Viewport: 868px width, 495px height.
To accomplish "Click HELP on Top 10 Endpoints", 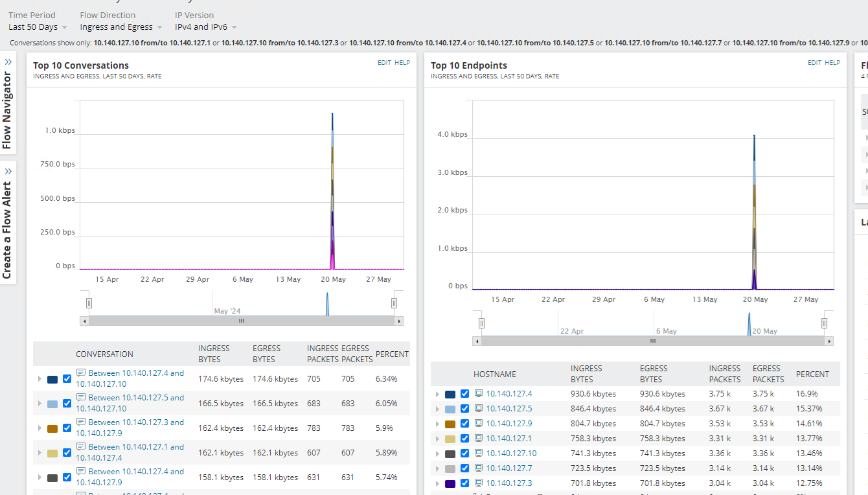I will coord(832,63).
